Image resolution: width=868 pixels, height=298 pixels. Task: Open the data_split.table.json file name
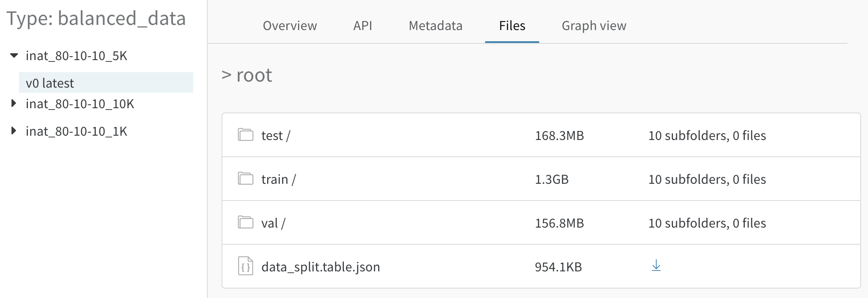320,267
